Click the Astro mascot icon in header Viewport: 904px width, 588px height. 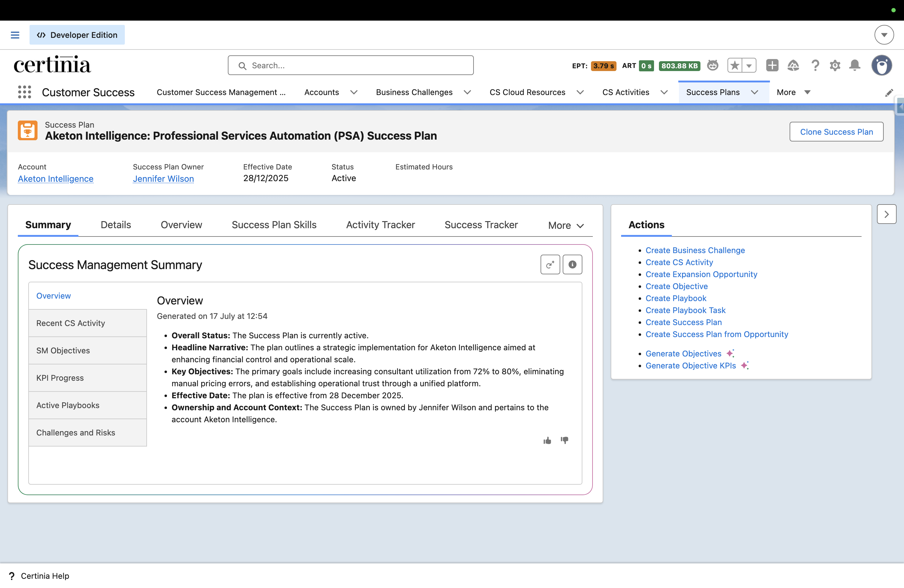(x=712, y=65)
